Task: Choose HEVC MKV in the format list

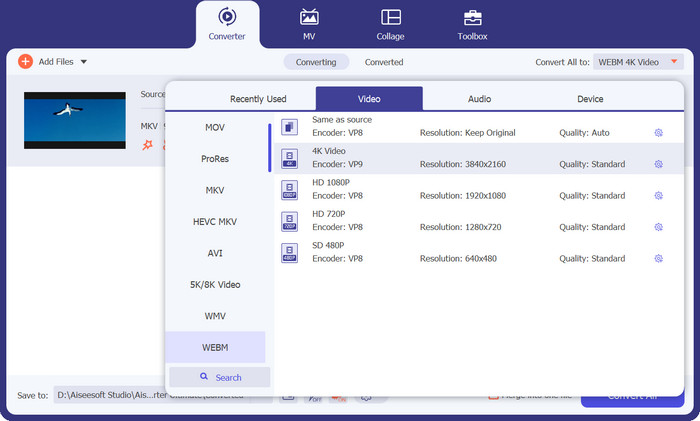Action: 215,221
